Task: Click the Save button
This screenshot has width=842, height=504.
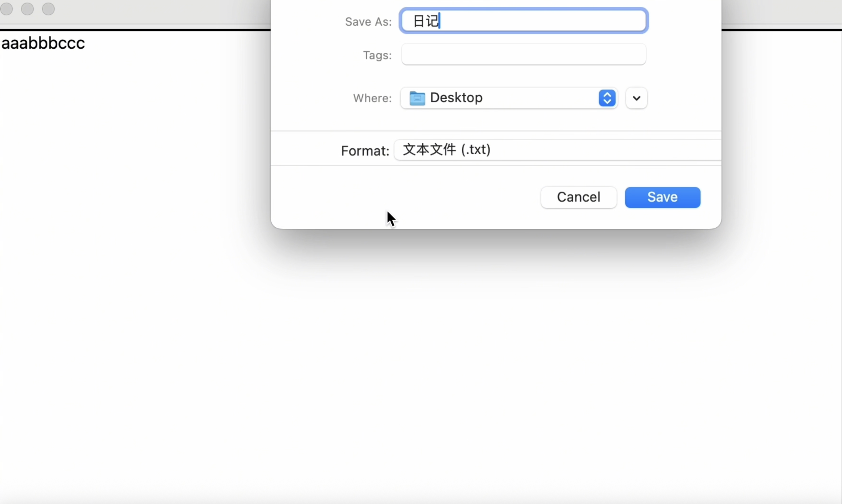Action: pos(661,197)
